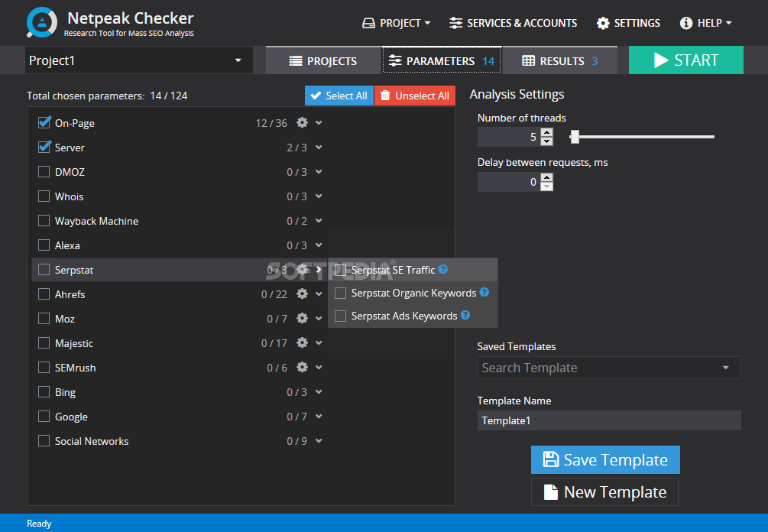
Task: Collapse the Serpstat submenu arrow
Action: pyautogui.click(x=319, y=269)
